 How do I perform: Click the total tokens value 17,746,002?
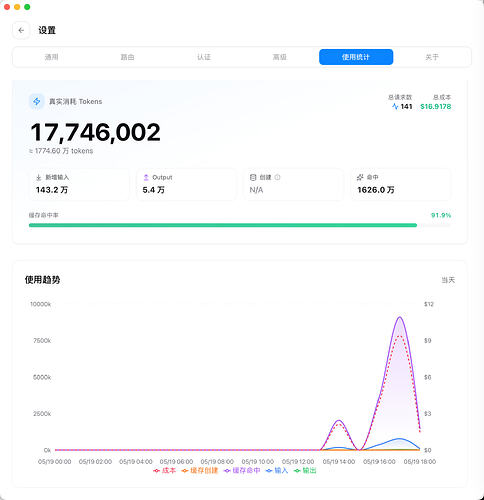tap(95, 132)
